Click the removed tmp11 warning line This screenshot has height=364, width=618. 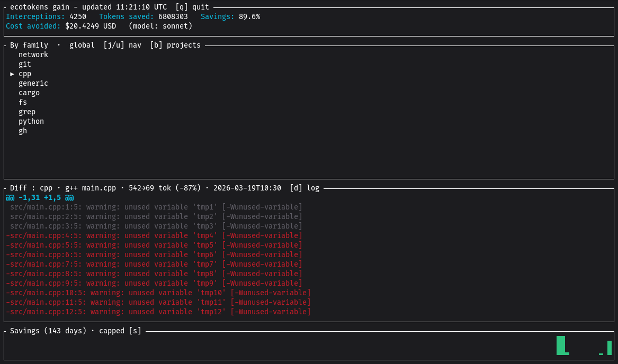pos(158,302)
